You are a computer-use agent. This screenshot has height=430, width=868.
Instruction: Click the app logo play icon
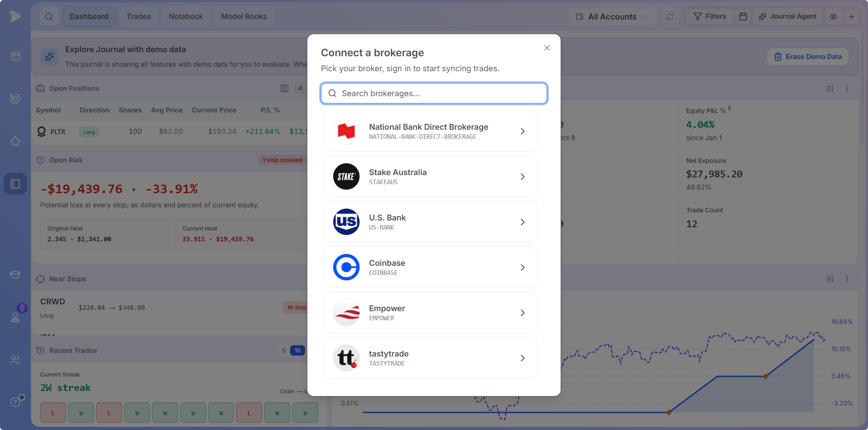coord(15,16)
